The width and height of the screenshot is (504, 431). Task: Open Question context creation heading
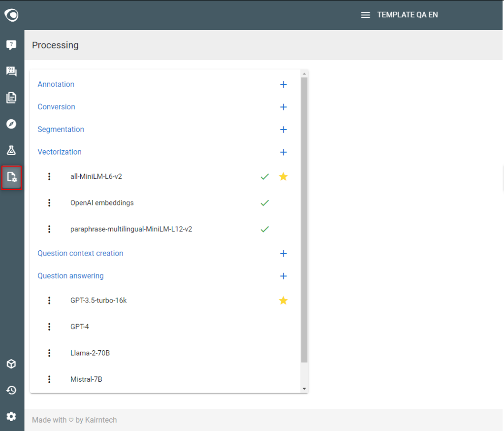[x=80, y=254]
